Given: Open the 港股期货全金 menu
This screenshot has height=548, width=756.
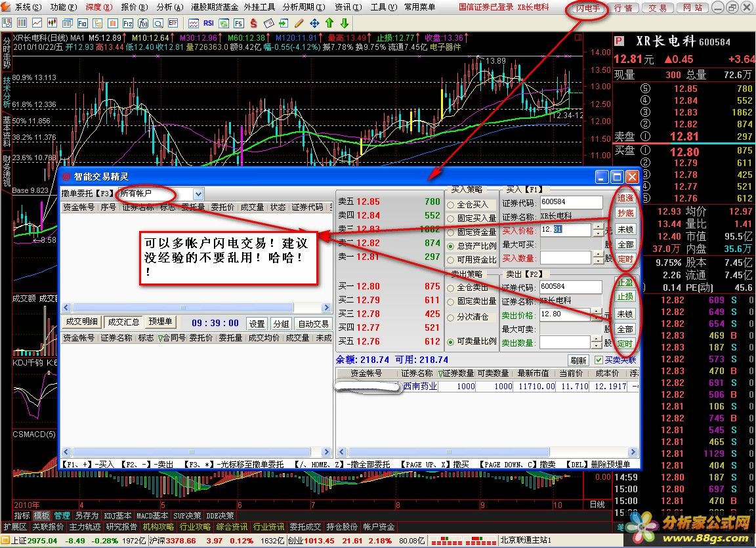Looking at the screenshot, I should [x=215, y=7].
